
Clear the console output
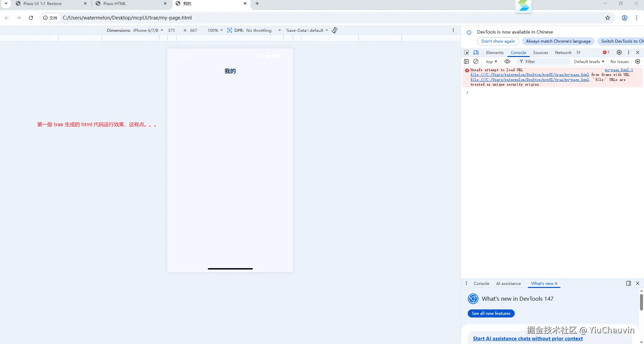coord(476,61)
